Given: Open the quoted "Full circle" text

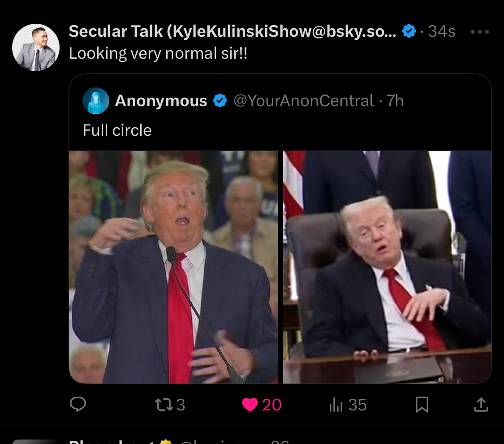Looking at the screenshot, I should click(x=117, y=130).
